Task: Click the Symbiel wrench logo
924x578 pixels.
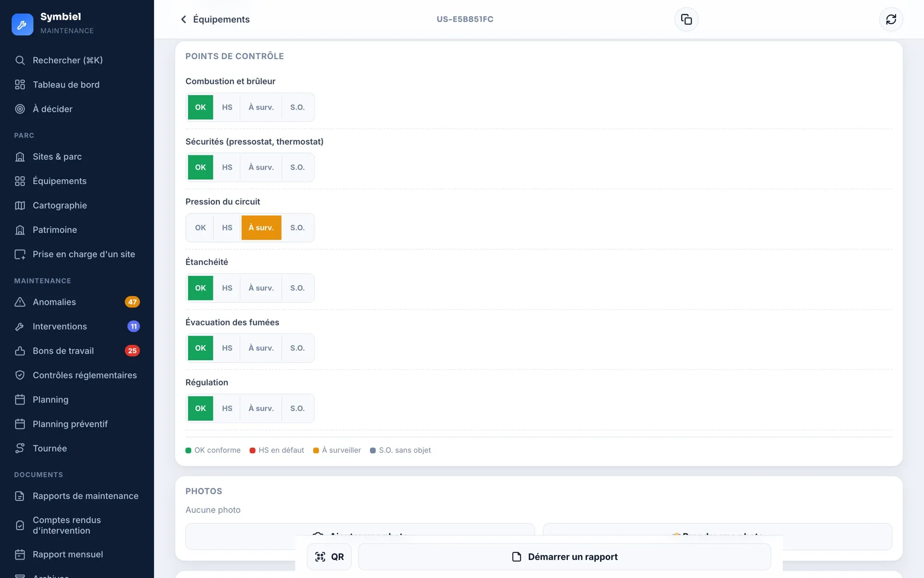Action: 22,24
